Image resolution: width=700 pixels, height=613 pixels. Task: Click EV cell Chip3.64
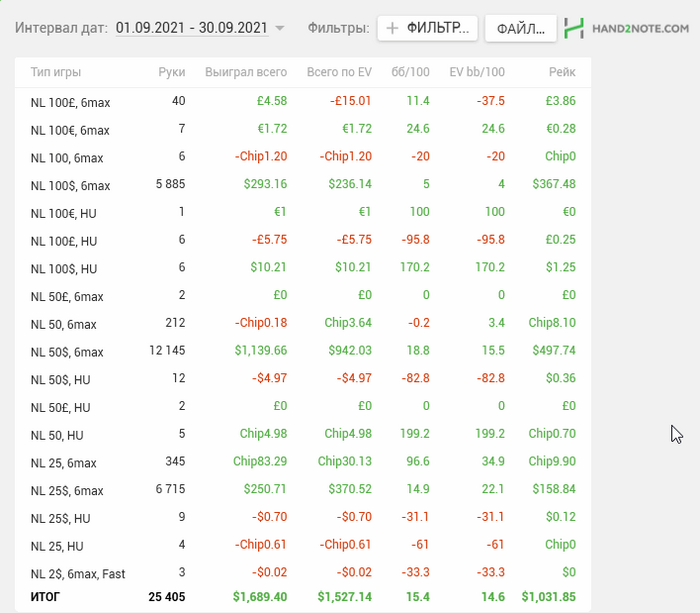348,323
